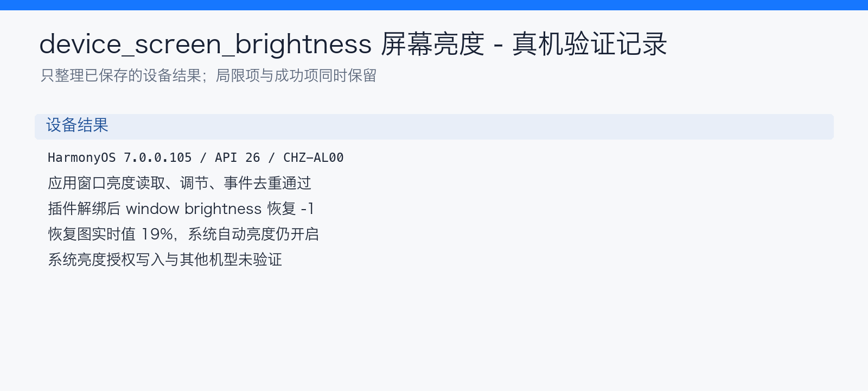The image size is (868, 391).
Task: Click the blue top banner bar
Action: tap(434, 5)
